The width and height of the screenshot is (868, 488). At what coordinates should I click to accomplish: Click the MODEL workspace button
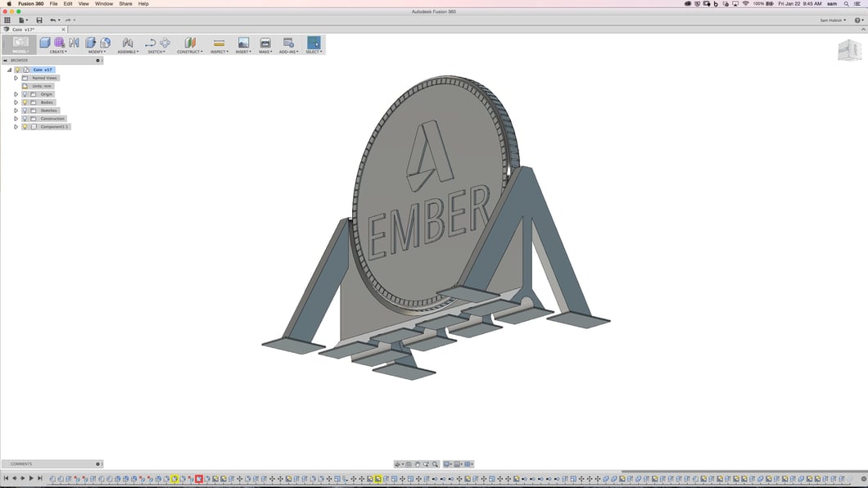20,44
